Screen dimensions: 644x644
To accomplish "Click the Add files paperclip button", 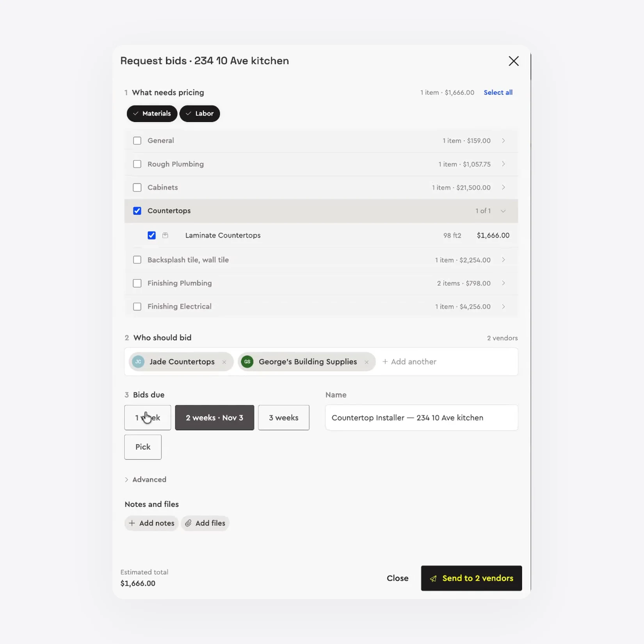I will pyautogui.click(x=205, y=523).
